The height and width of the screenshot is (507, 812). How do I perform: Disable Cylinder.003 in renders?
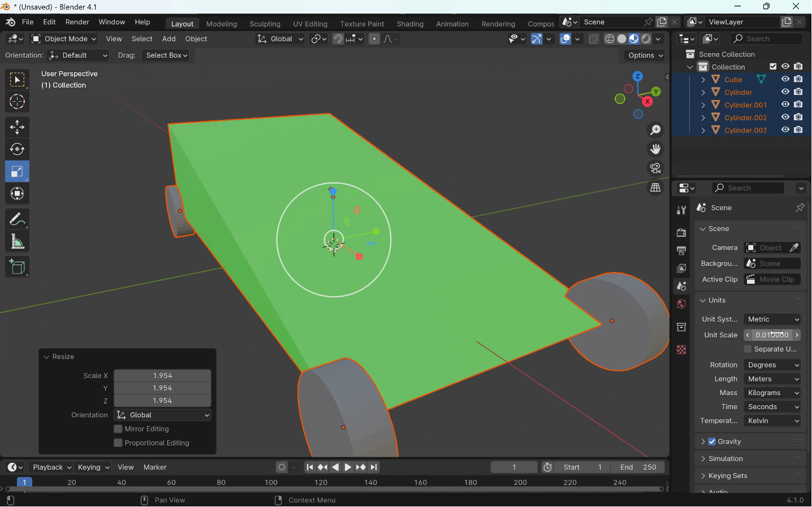pos(799,131)
